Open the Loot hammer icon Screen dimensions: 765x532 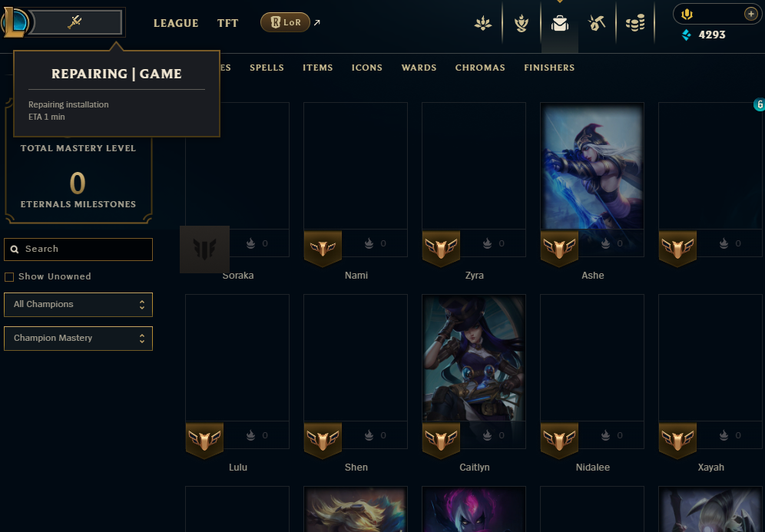pos(597,23)
